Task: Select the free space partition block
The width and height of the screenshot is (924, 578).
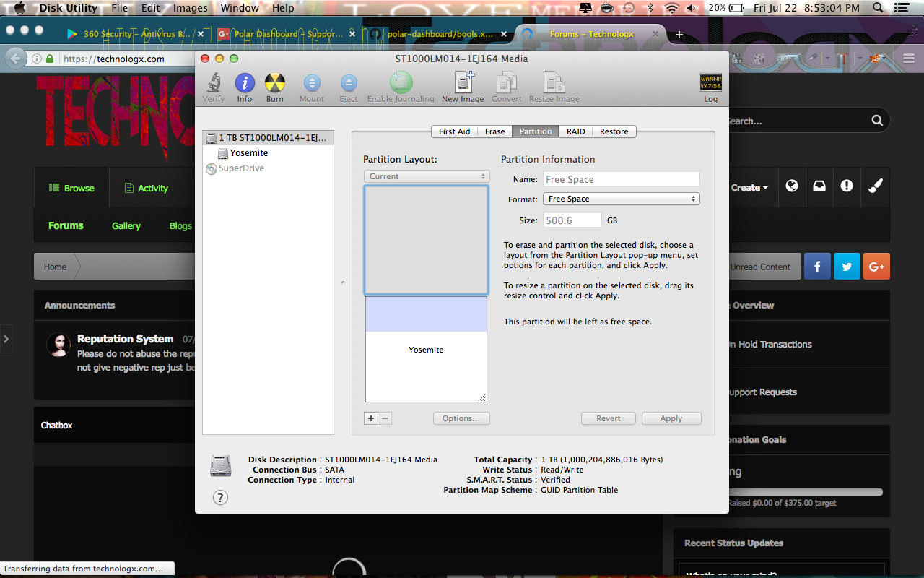Action: point(426,240)
